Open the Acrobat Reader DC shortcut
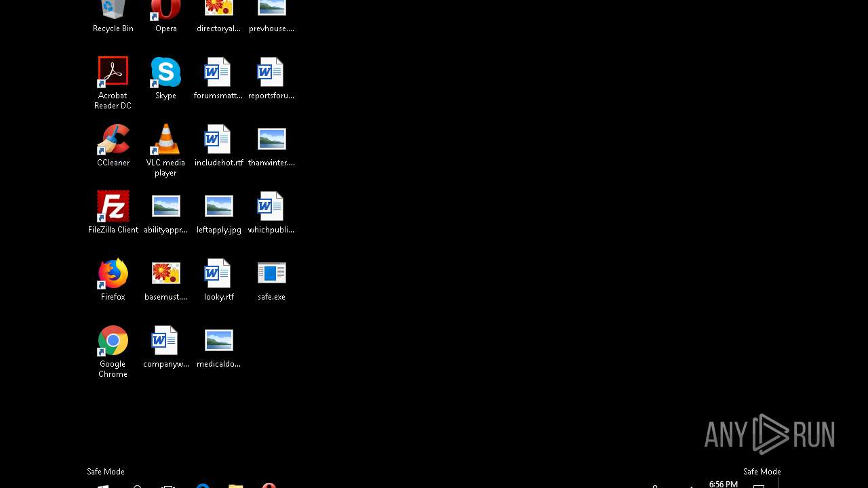 click(113, 83)
